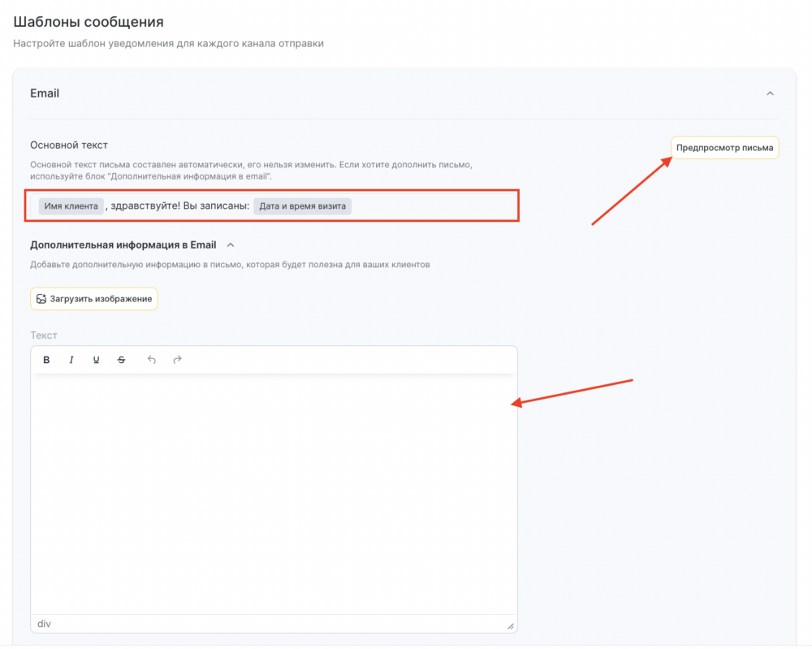The height and width of the screenshot is (649, 812).
Task: Select the Дата и время визита chip
Action: (x=302, y=206)
